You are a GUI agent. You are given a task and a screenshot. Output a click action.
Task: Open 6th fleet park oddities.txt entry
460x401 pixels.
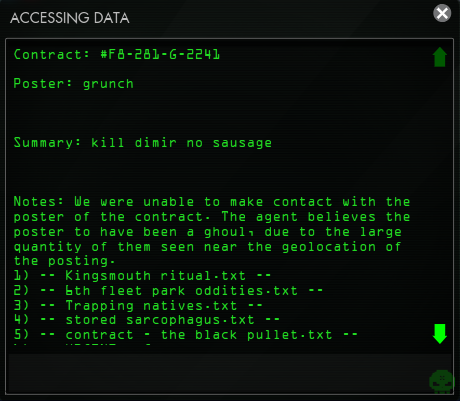click(168, 291)
